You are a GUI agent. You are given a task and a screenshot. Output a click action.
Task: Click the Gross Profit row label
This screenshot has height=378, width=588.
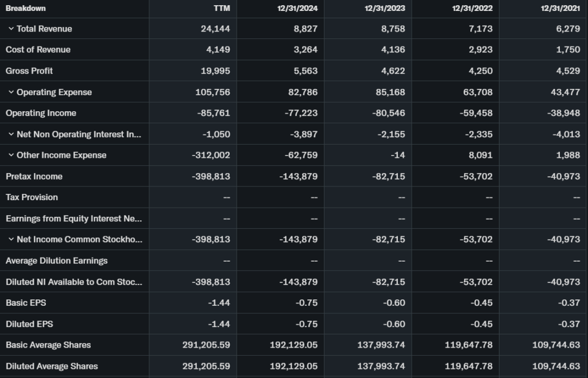[x=29, y=71]
